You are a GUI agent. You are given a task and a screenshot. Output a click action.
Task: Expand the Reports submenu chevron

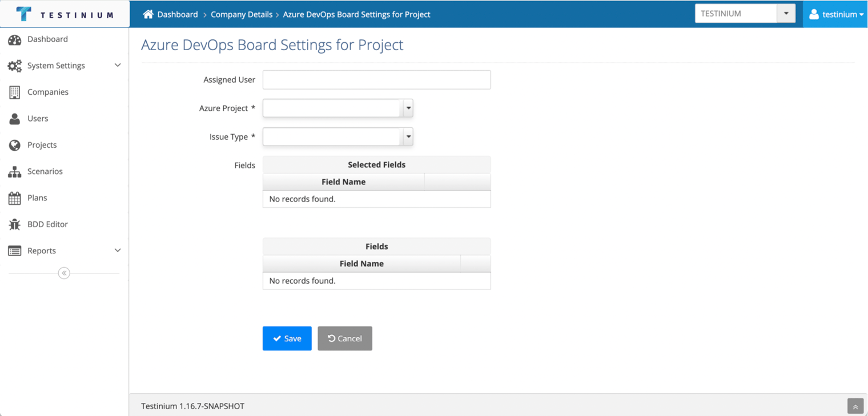118,251
